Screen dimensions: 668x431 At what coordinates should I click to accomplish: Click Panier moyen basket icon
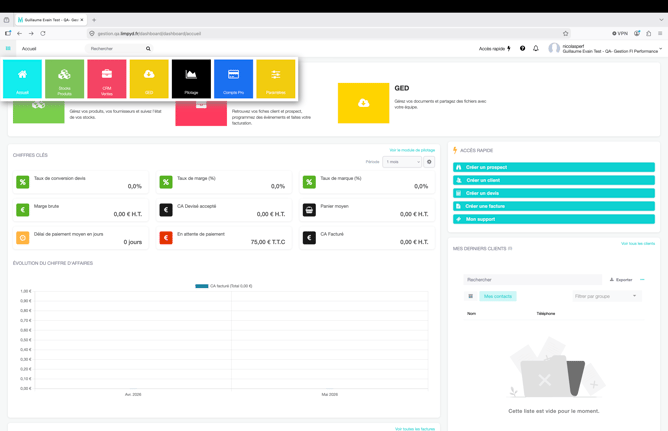[x=309, y=210]
